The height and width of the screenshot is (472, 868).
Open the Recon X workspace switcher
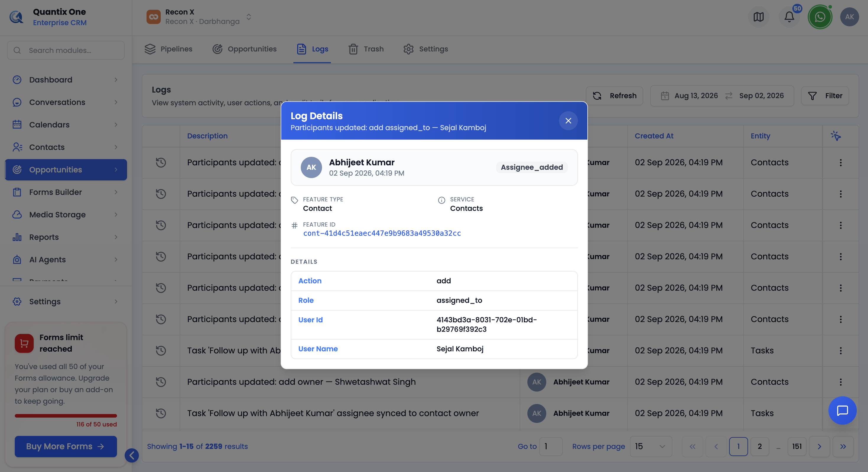coord(199,17)
